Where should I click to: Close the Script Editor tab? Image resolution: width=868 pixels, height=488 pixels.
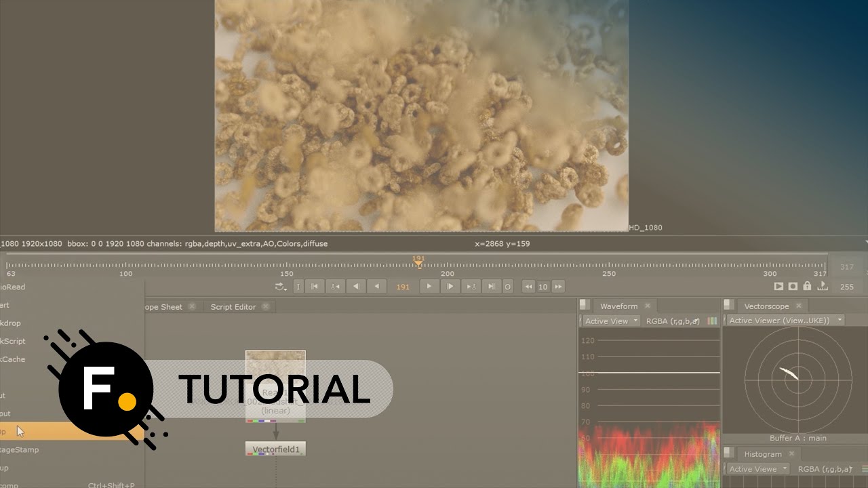pyautogui.click(x=266, y=306)
